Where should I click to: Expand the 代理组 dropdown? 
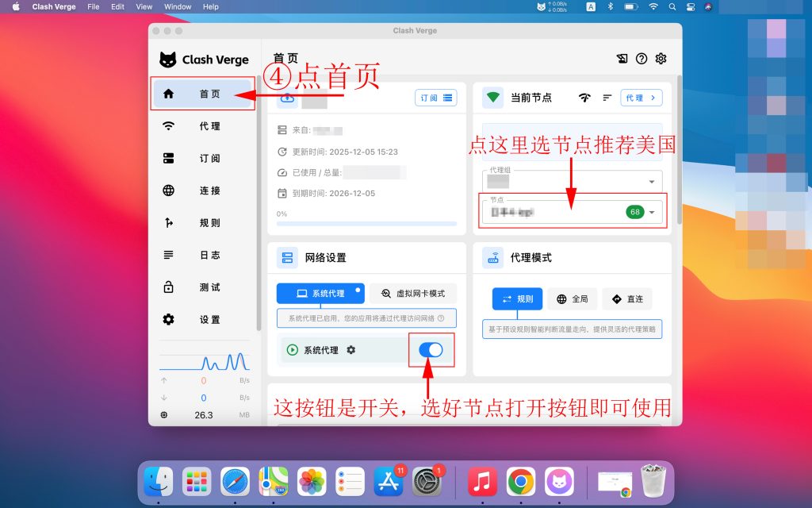[653, 181]
